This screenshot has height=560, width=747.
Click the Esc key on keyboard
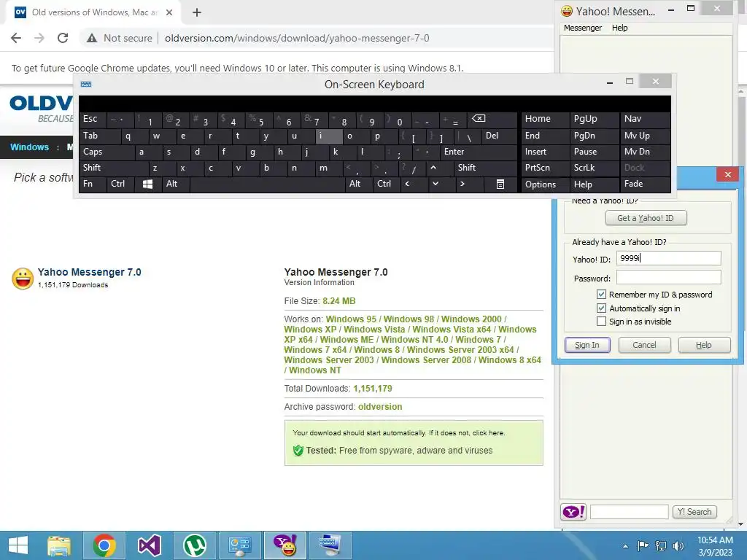click(x=93, y=119)
